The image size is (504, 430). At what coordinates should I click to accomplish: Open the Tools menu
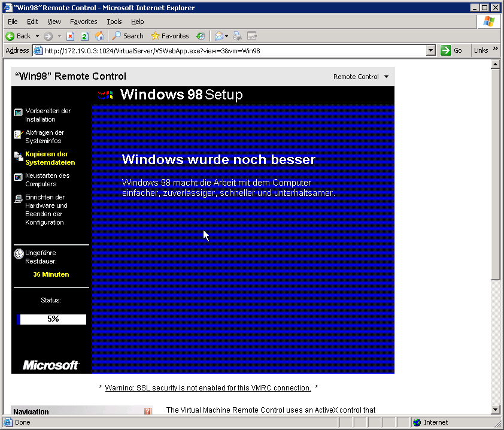click(x=114, y=22)
